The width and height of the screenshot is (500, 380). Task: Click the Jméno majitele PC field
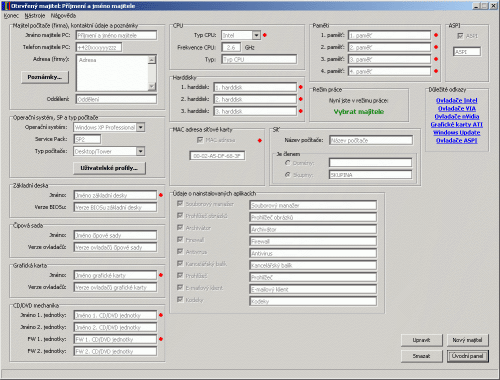116,35
